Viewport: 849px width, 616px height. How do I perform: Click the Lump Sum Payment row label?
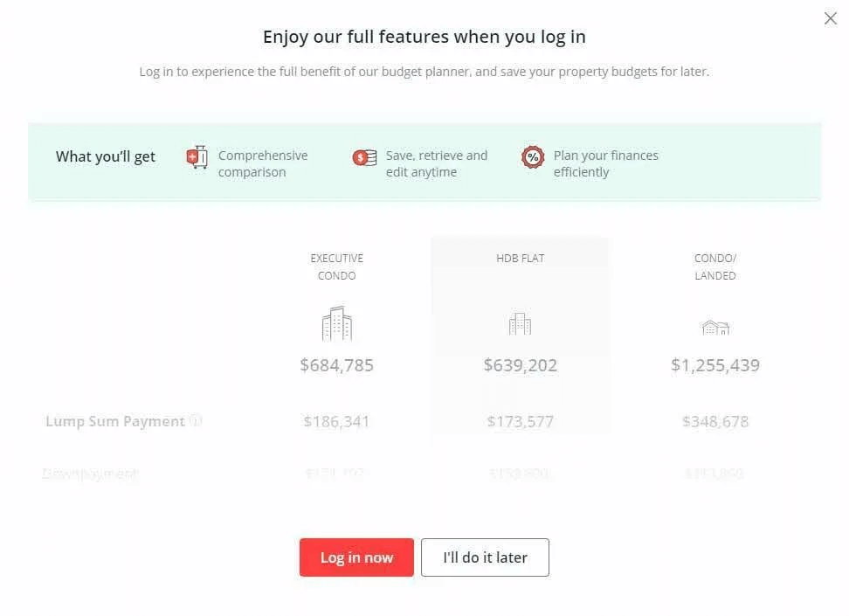[115, 421]
